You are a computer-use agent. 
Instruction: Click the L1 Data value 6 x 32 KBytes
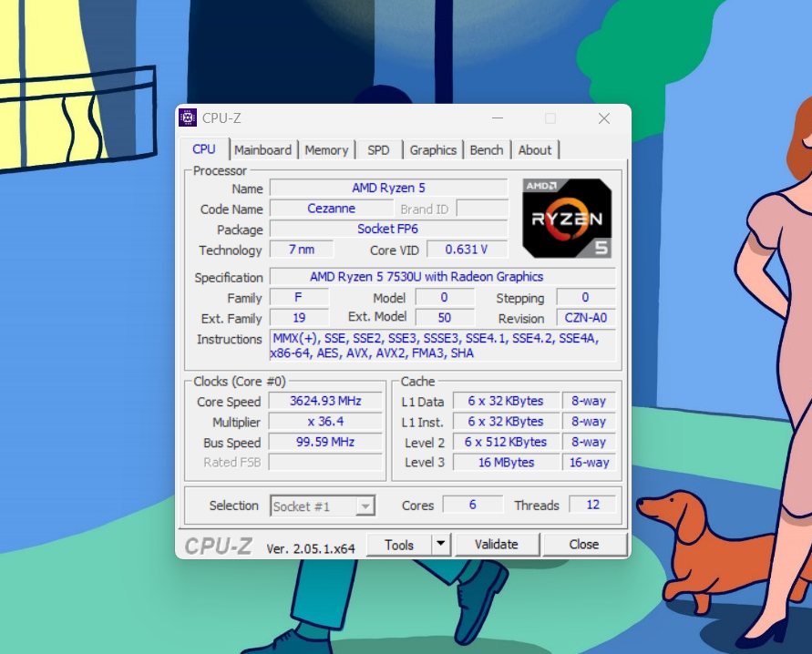pos(506,401)
